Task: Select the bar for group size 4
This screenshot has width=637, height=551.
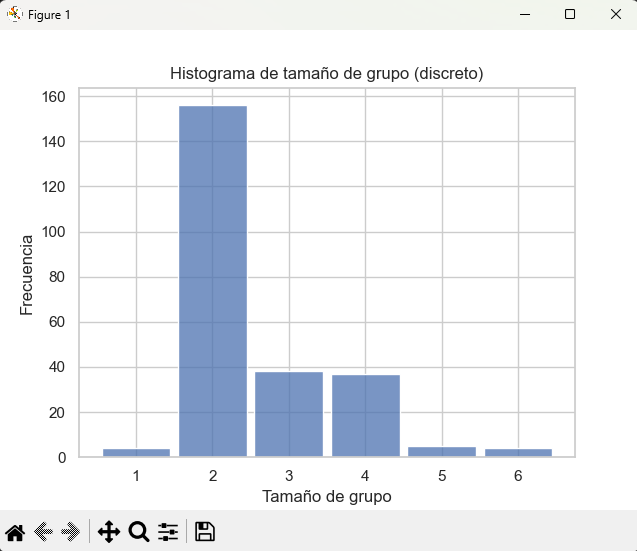Action: 366,416
